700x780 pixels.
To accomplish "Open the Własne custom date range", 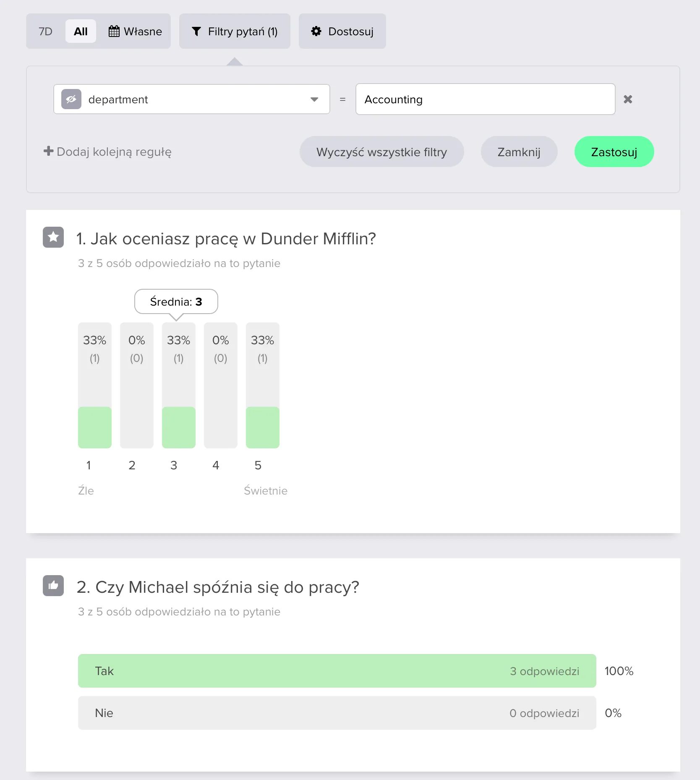I will pyautogui.click(x=135, y=31).
